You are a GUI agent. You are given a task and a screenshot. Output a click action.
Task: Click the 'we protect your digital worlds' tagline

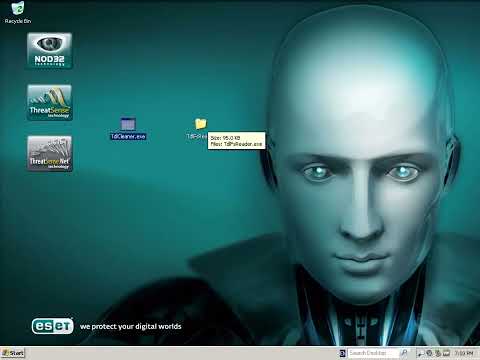click(x=130, y=326)
